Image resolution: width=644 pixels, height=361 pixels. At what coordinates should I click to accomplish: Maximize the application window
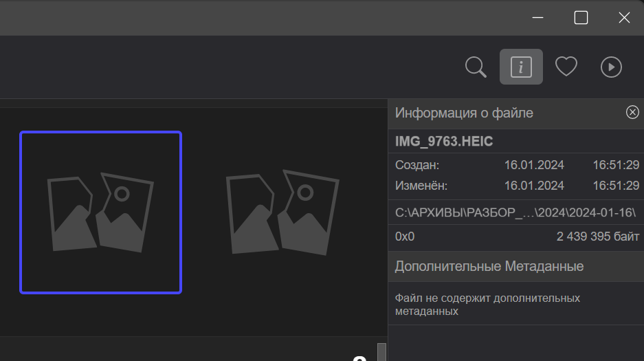click(x=581, y=18)
